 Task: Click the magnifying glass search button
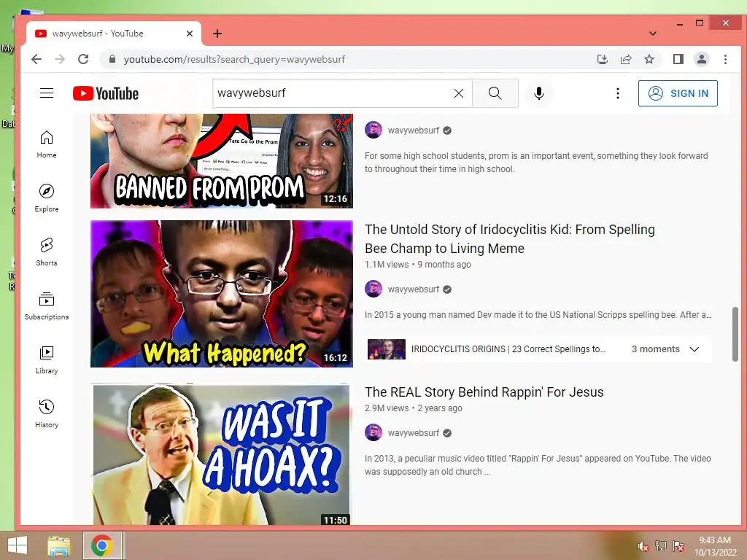click(495, 93)
